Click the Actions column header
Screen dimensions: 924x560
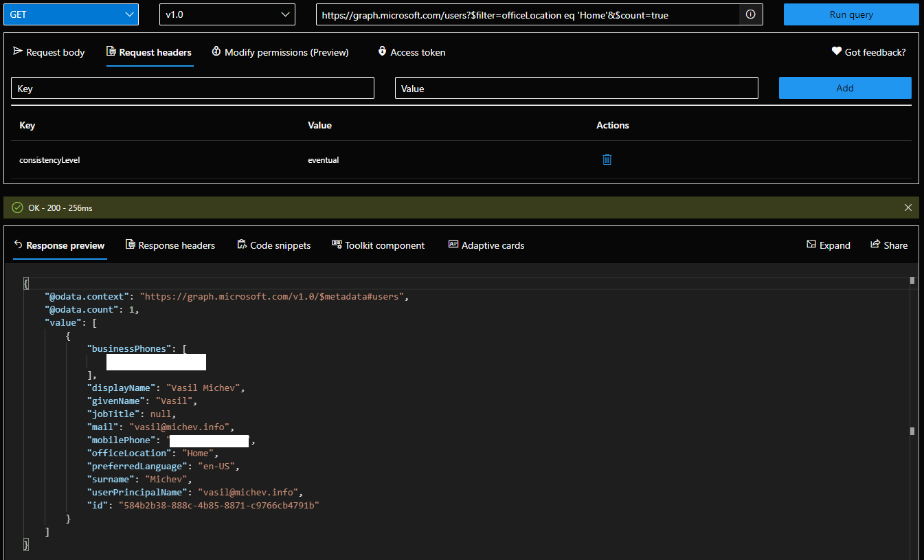(x=613, y=125)
